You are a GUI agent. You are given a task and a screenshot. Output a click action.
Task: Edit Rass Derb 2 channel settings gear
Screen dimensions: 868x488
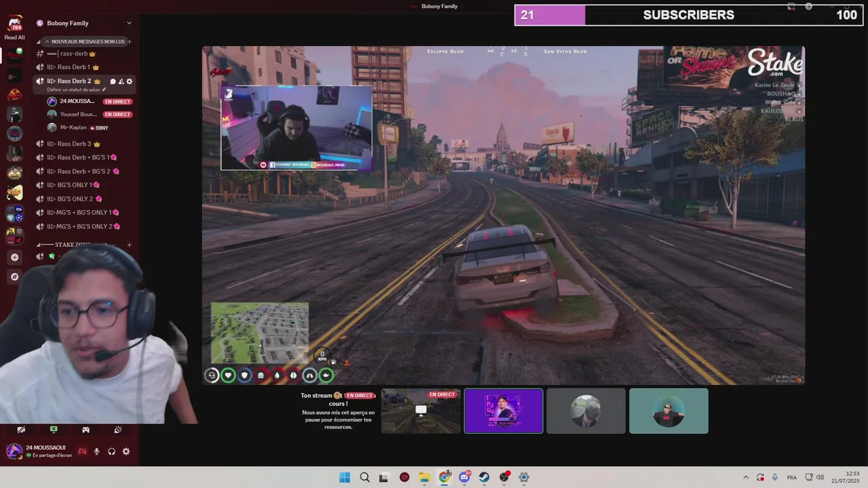tap(130, 81)
